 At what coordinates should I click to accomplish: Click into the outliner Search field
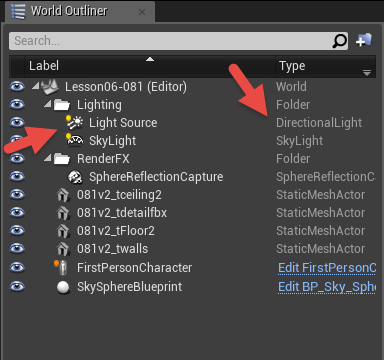pyautogui.click(x=170, y=41)
